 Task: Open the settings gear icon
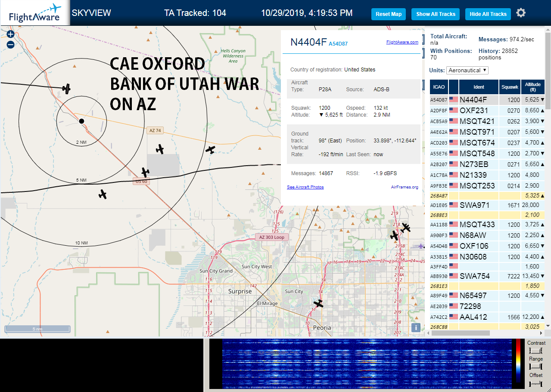pos(521,13)
